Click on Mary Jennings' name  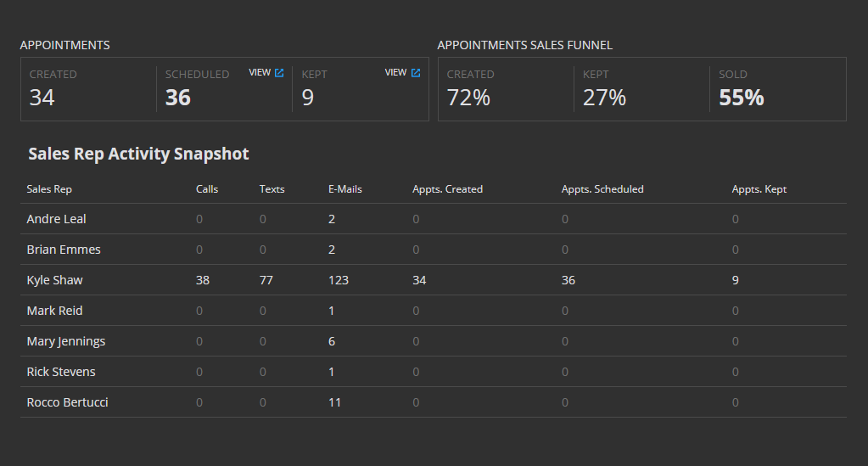pyautogui.click(x=65, y=341)
